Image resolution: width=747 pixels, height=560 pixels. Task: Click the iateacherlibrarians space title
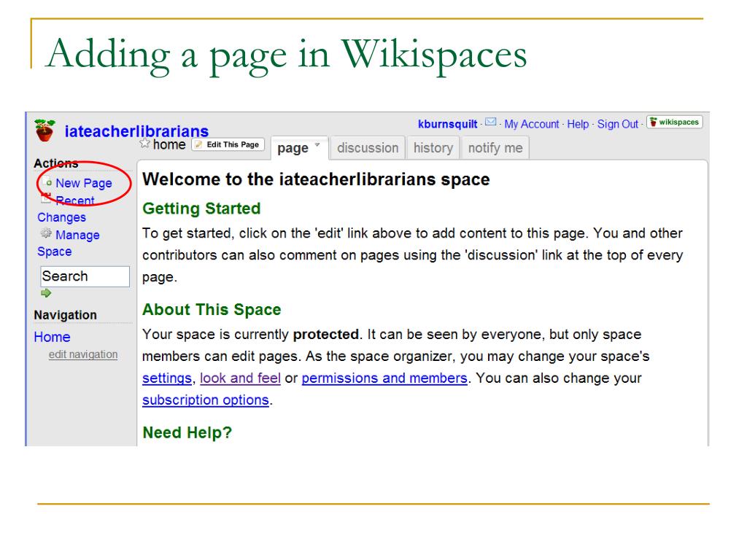pos(136,131)
